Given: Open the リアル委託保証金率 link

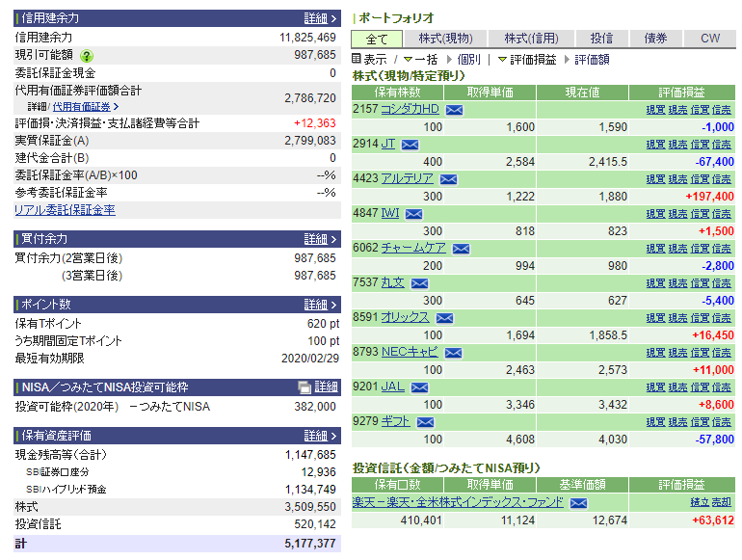Looking at the screenshot, I should tap(65, 210).
